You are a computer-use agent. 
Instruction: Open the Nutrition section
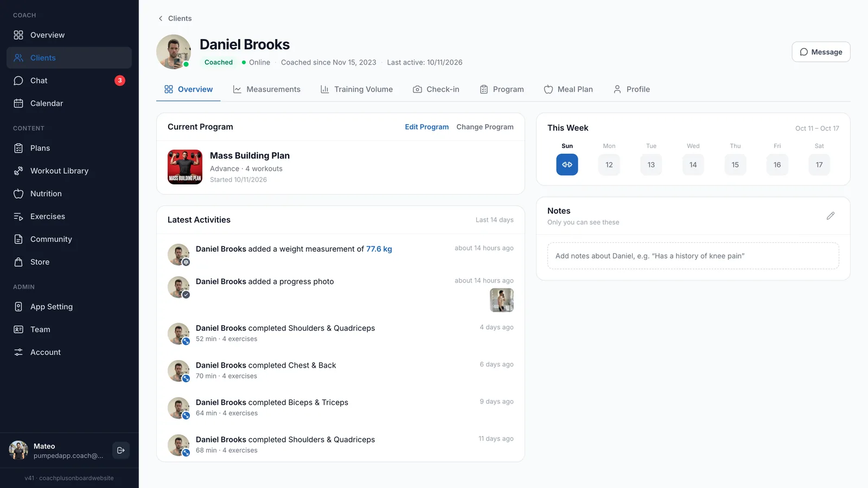69,194
